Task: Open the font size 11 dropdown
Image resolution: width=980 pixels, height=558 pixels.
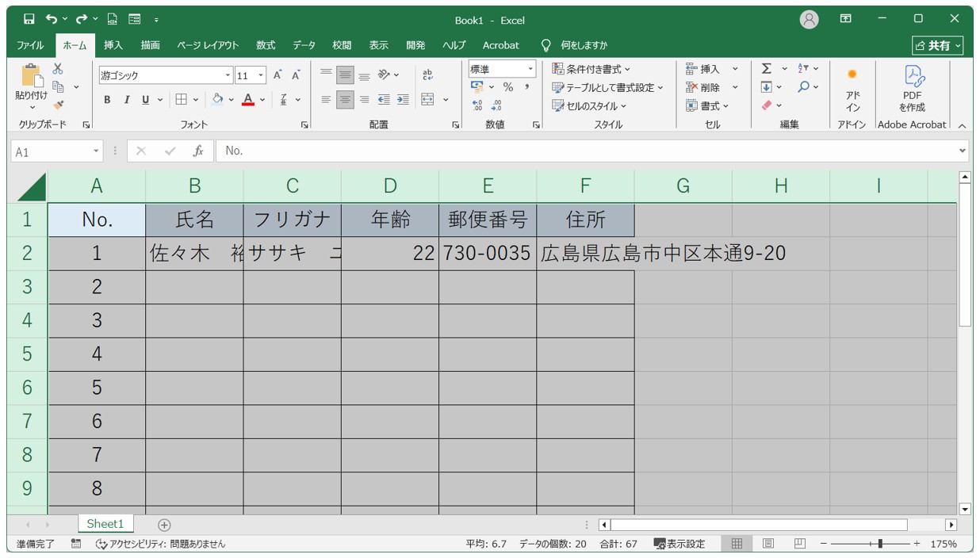Action: (262, 75)
